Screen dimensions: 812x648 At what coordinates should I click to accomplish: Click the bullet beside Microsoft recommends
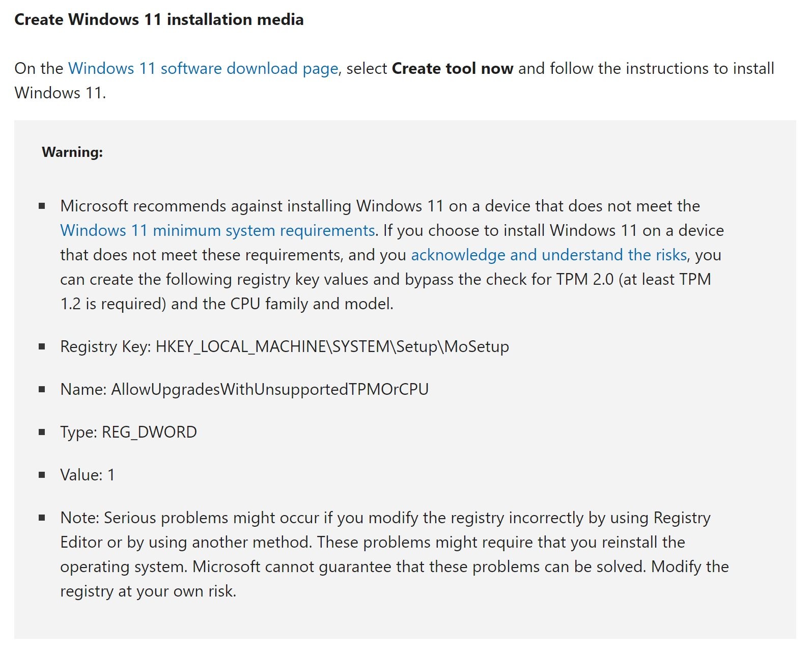(42, 206)
